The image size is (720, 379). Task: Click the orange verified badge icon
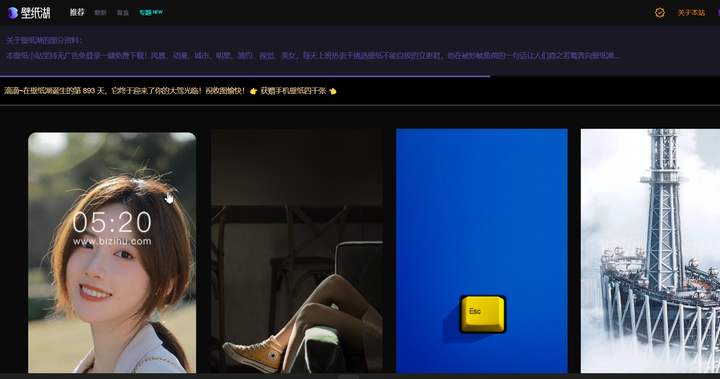[x=659, y=13]
